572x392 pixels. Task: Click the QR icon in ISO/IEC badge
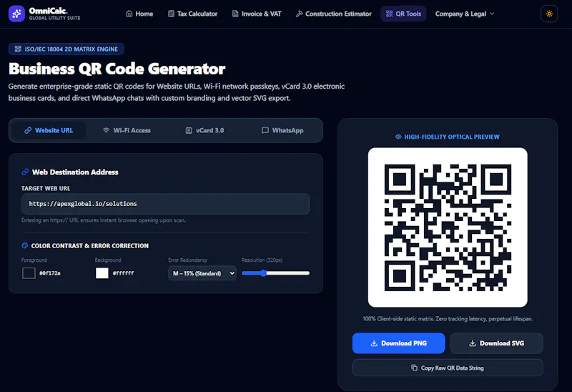pyautogui.click(x=18, y=49)
